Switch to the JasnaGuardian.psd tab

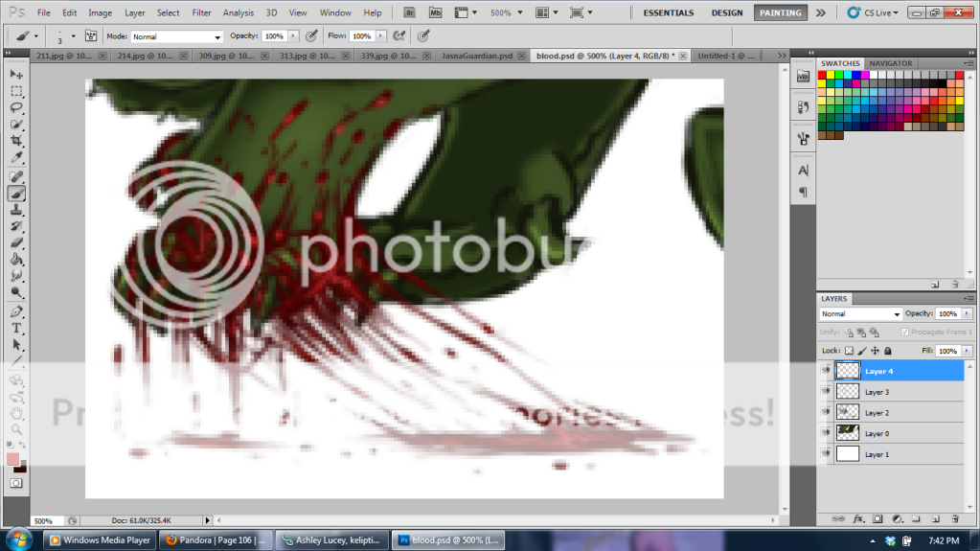pyautogui.click(x=476, y=56)
